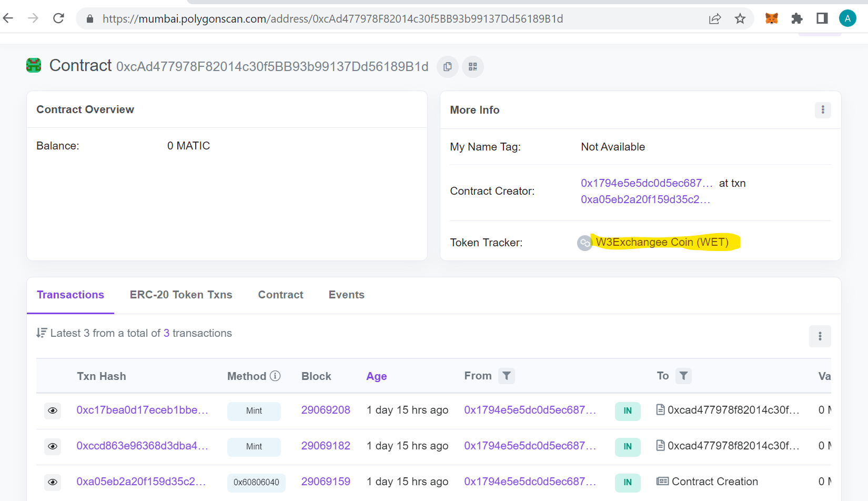Click 'Not Available' name tag value
The image size is (868, 501).
pyautogui.click(x=613, y=147)
